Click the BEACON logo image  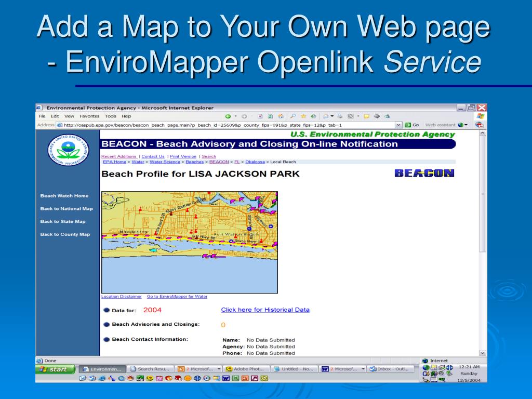click(424, 173)
